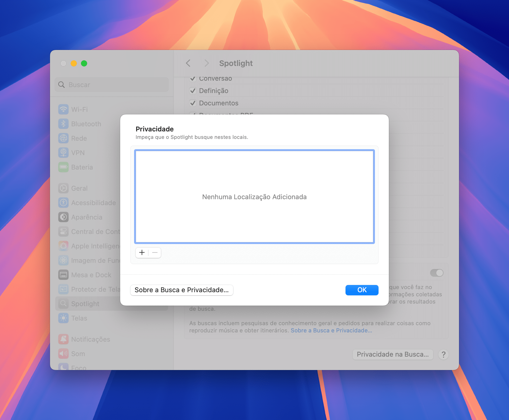The image size is (509, 420).
Task: Click the Rede globe icon
Action: coord(63,138)
